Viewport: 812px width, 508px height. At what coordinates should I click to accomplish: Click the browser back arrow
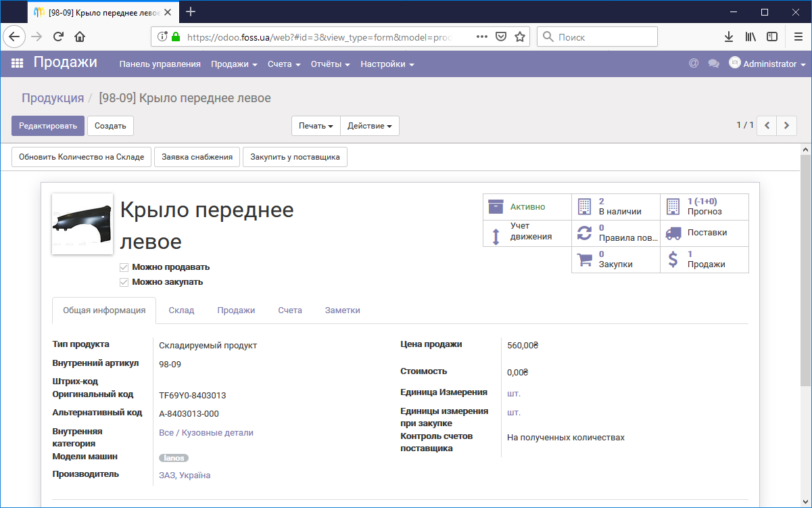click(x=14, y=37)
